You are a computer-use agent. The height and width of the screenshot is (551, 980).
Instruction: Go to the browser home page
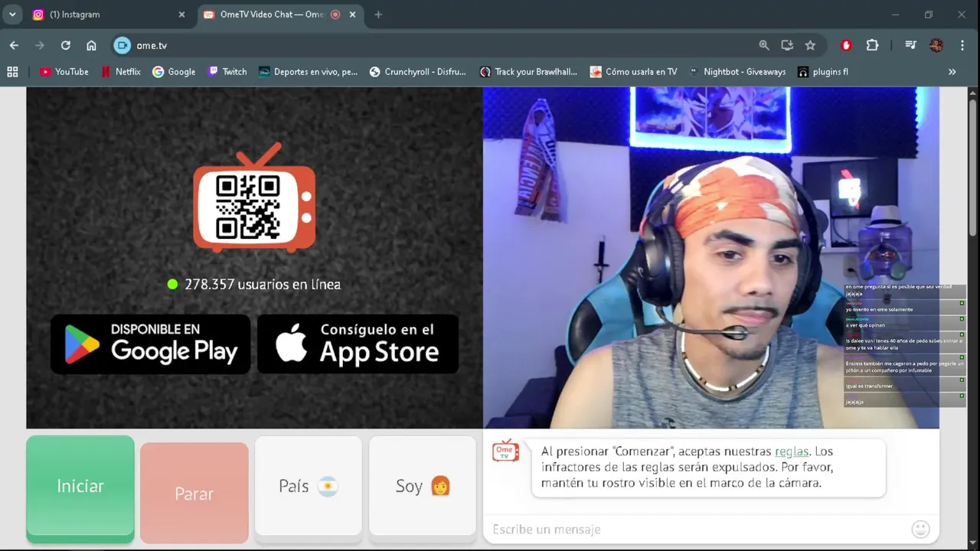tap(91, 45)
